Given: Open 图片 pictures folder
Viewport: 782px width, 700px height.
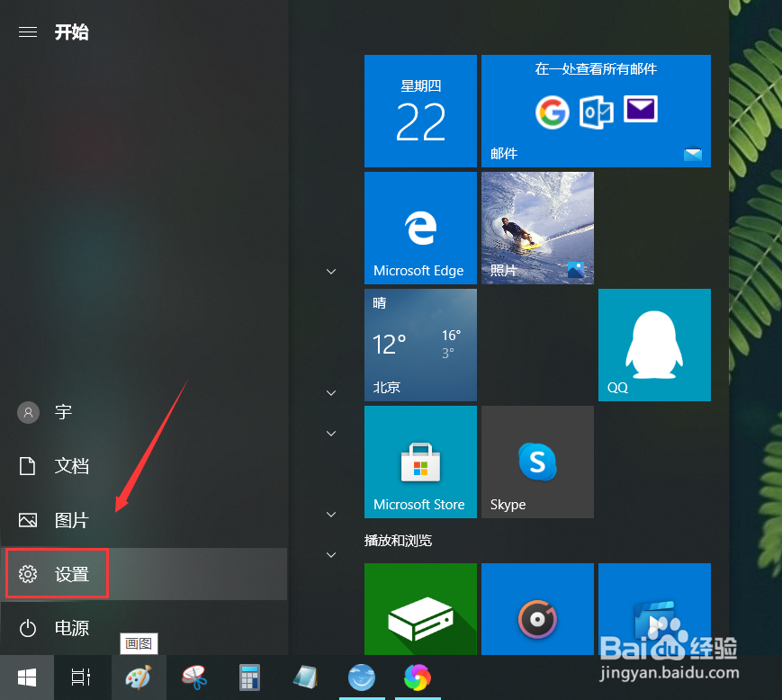Looking at the screenshot, I should pyautogui.click(x=144, y=520).
